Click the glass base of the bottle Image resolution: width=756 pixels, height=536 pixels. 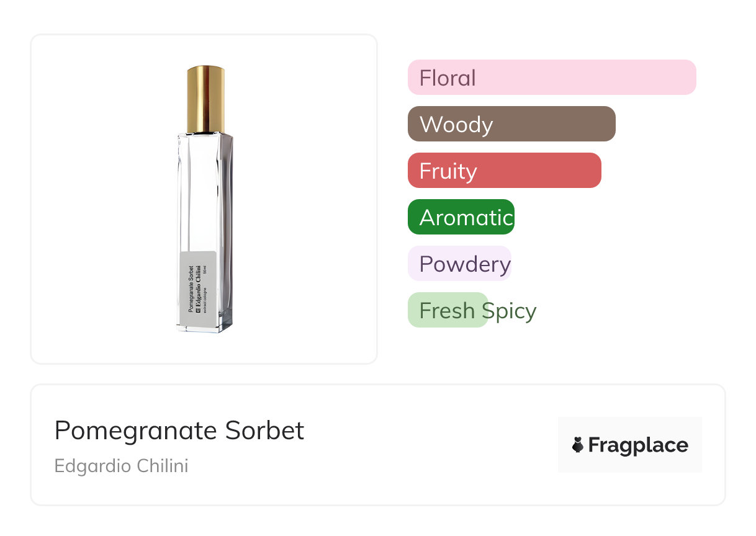pos(205,328)
